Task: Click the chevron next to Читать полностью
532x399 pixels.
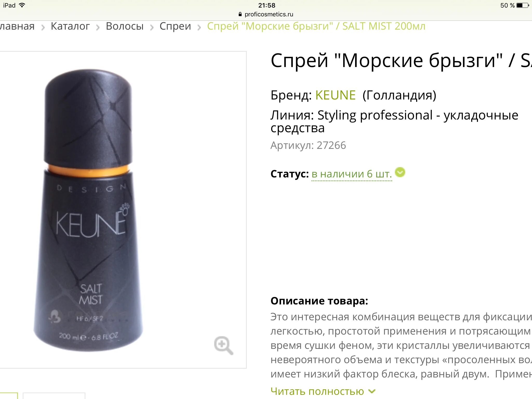Action: coord(372,391)
